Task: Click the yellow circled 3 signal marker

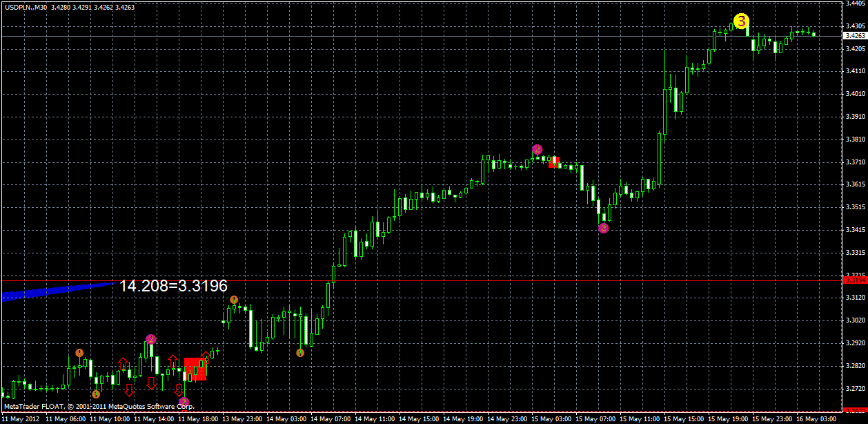Action: (742, 21)
